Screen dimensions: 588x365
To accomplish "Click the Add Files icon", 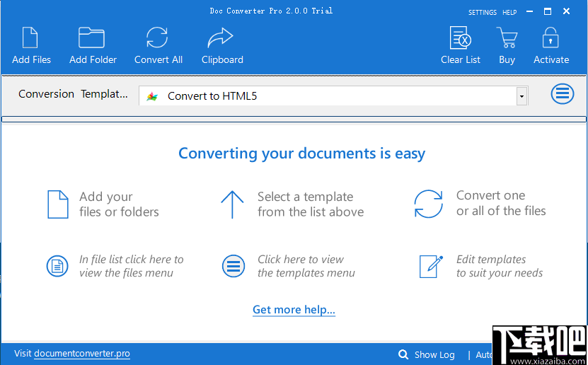I will (x=30, y=37).
